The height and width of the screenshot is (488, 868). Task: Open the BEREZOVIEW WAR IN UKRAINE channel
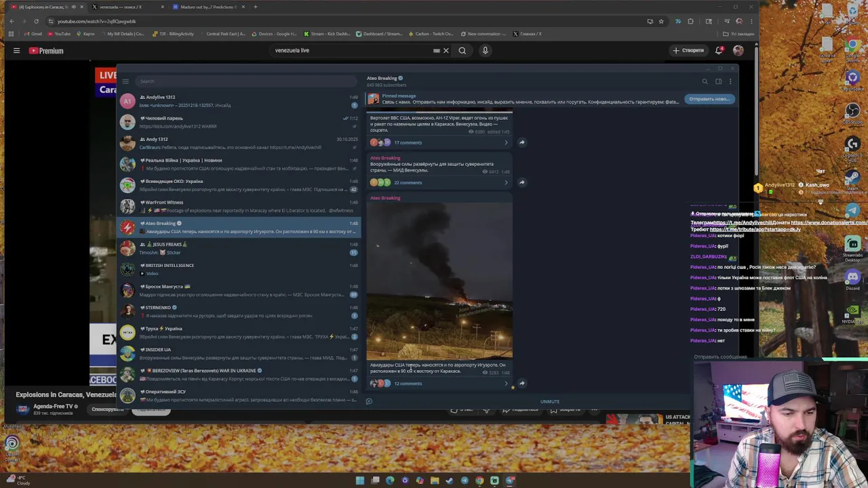239,374
